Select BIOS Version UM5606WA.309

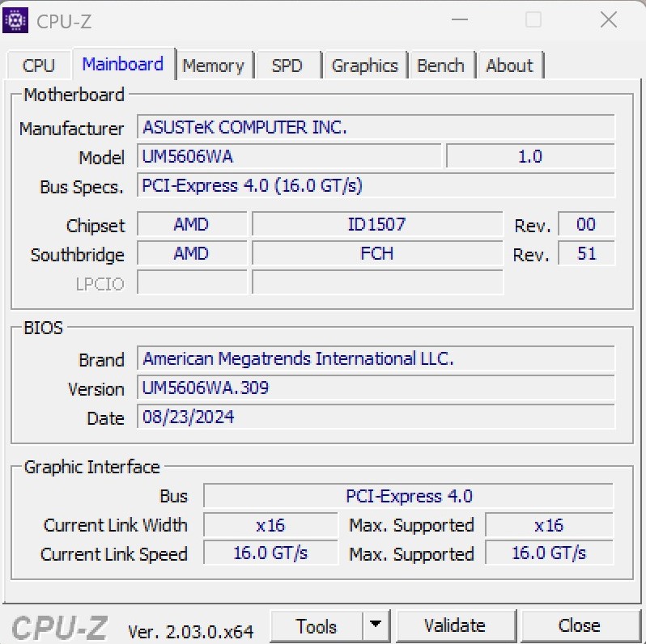coord(376,388)
